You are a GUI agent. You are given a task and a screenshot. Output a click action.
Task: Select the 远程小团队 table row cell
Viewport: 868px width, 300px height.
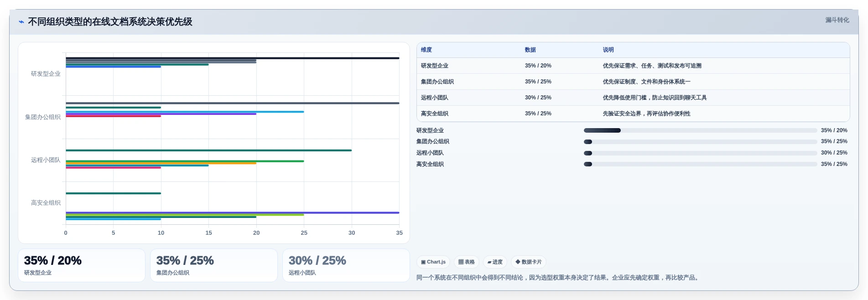coord(435,98)
